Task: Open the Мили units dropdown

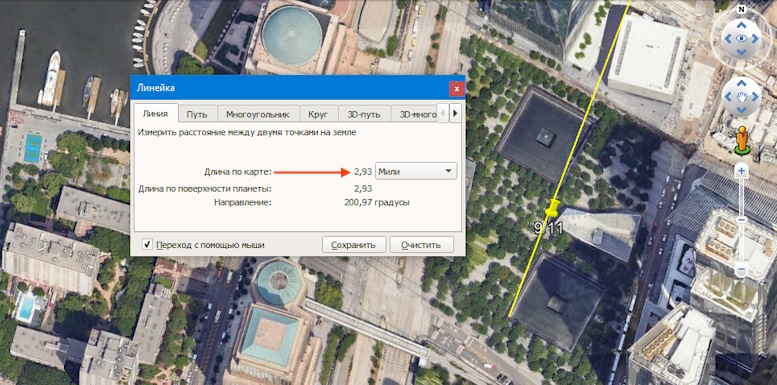Action: point(416,171)
